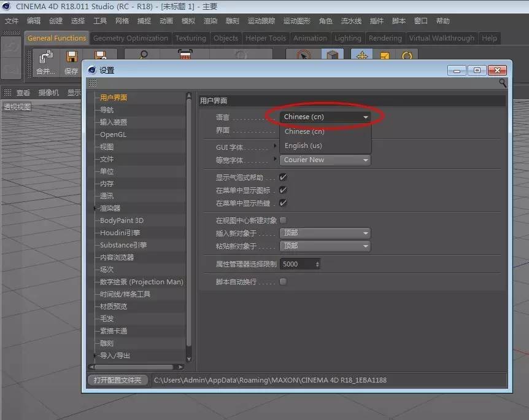This screenshot has width=529, height=420.
Task: Select 材质预览 in settings tree
Action: [x=114, y=306]
